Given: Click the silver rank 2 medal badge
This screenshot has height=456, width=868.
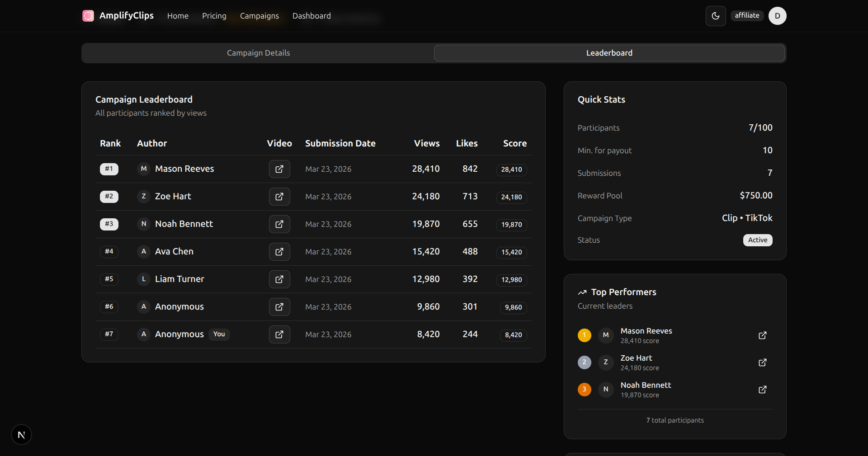Looking at the screenshot, I should pos(585,362).
